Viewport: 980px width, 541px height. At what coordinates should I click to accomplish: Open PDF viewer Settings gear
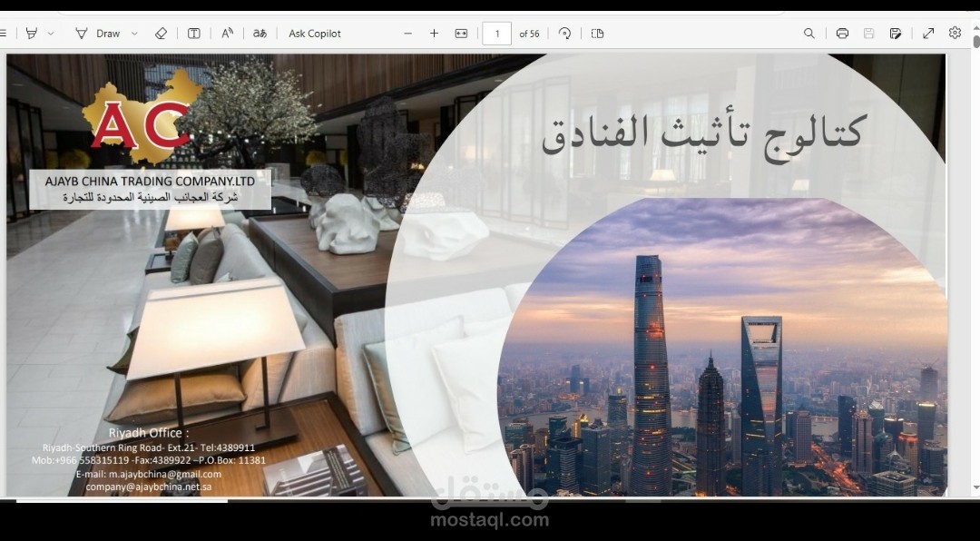tap(955, 33)
